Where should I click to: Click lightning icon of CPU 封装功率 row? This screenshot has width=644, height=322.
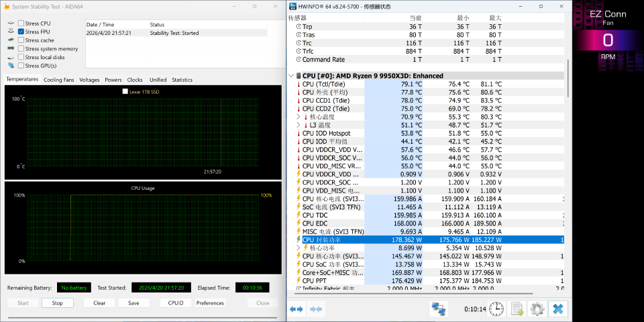point(299,239)
